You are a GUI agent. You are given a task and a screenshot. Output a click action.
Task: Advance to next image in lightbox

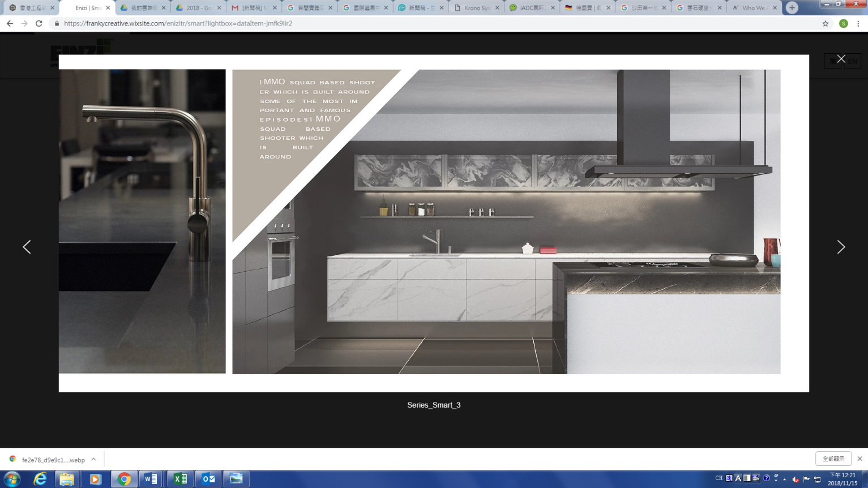(841, 247)
